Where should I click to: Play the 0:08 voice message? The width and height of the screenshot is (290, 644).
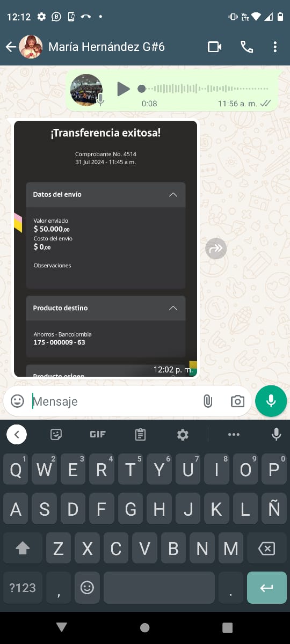click(124, 89)
